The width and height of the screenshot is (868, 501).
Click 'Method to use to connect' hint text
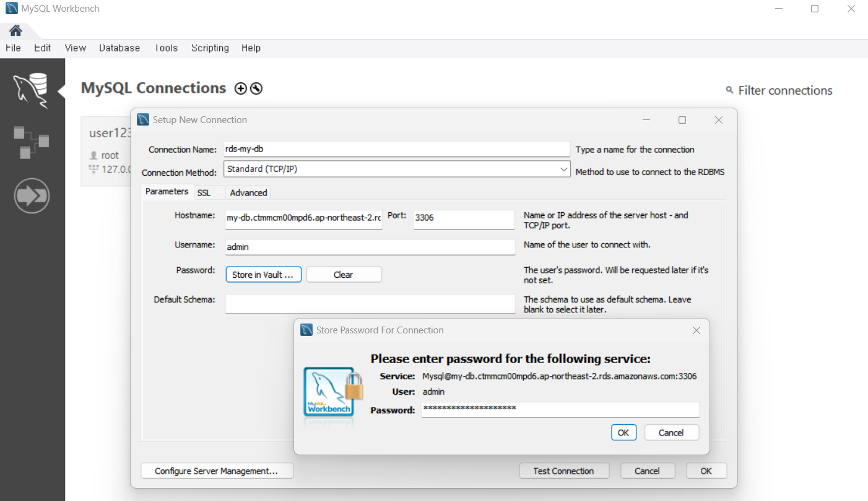click(650, 172)
